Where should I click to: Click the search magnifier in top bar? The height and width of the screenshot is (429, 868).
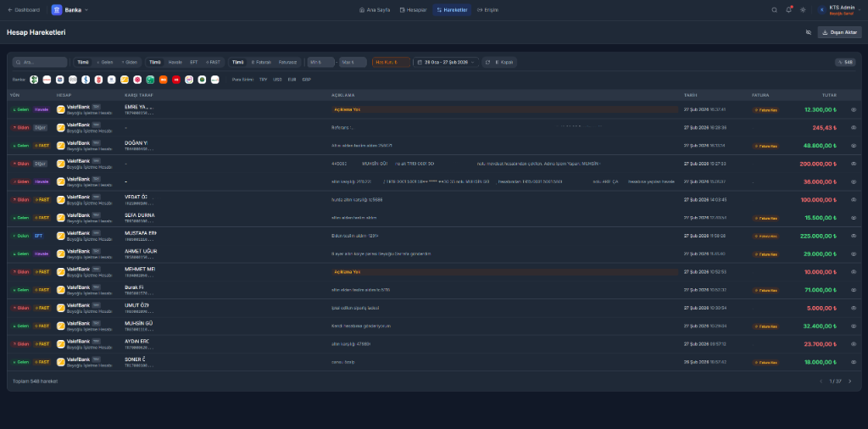(x=774, y=10)
